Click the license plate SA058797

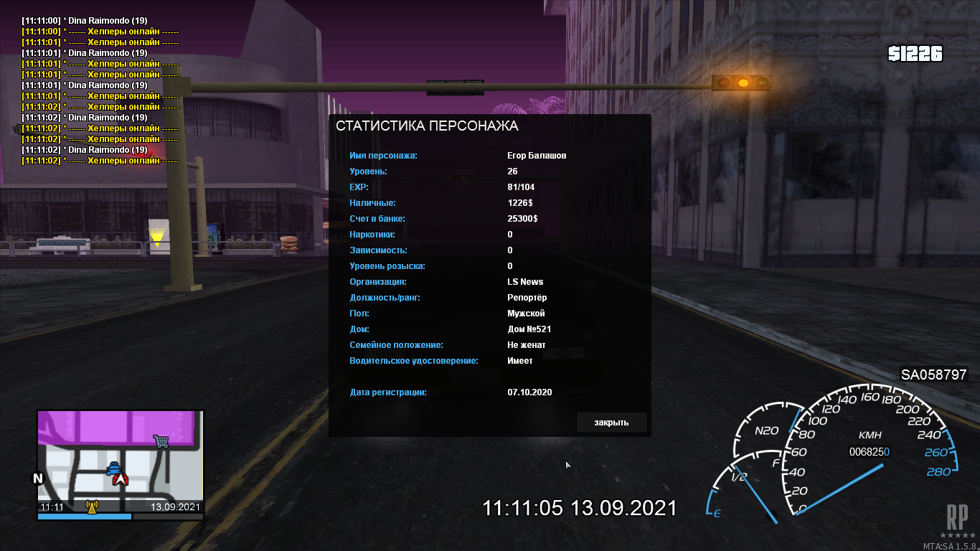point(934,375)
